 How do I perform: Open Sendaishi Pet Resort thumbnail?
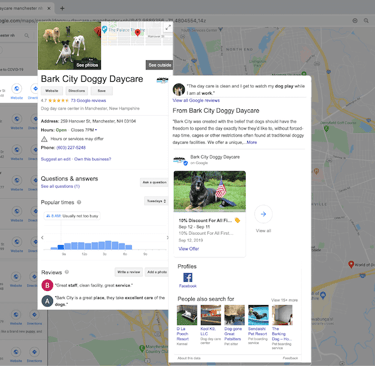(x=258, y=315)
